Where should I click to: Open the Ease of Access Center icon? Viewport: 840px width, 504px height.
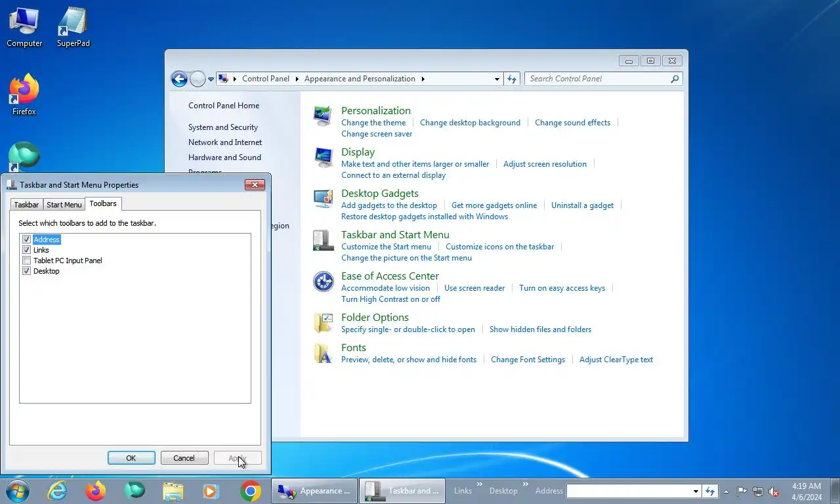(x=323, y=282)
